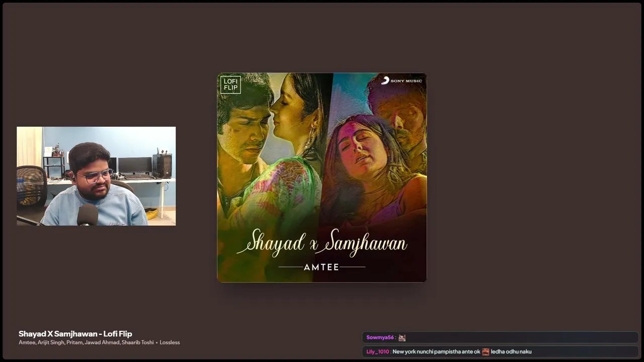
Task: Click chat text 'New york nunchi pampistha ante ok'
Action: (x=436, y=352)
